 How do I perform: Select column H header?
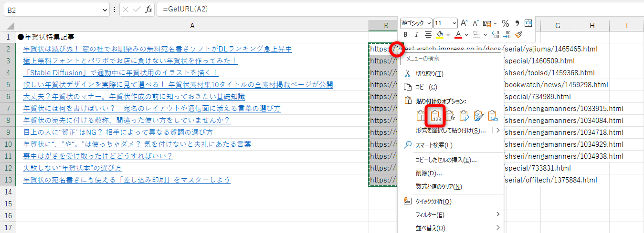[592, 26]
